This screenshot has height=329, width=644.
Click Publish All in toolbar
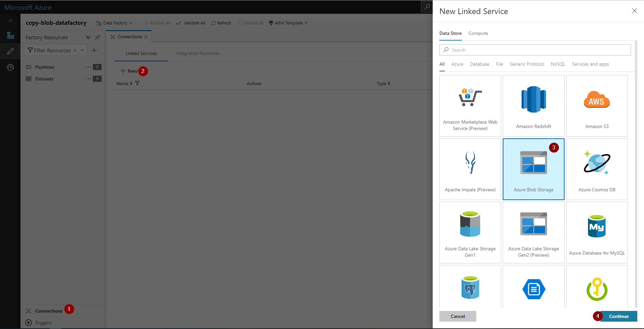tap(157, 23)
